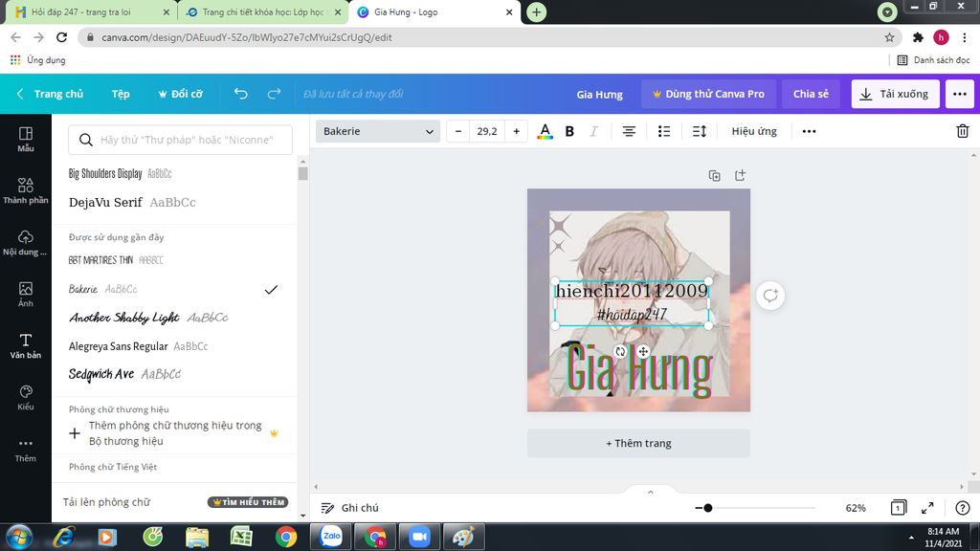Open the text color picker

coord(545,131)
